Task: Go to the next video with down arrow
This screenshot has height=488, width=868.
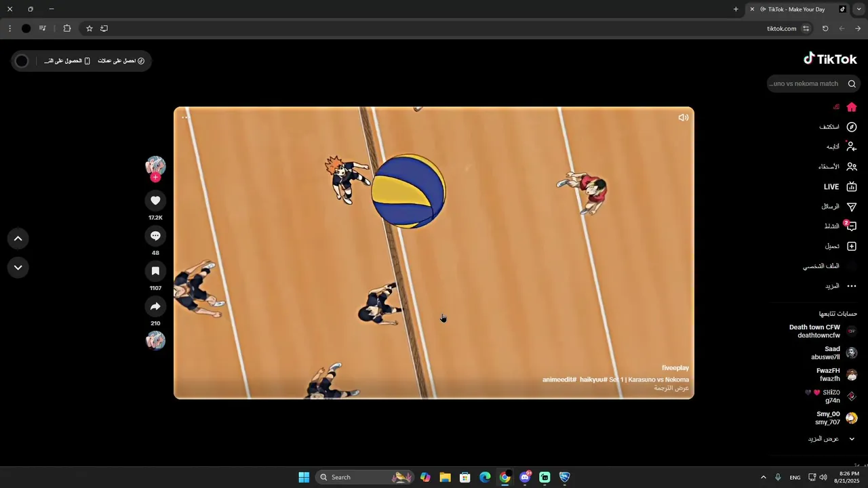Action: click(18, 268)
